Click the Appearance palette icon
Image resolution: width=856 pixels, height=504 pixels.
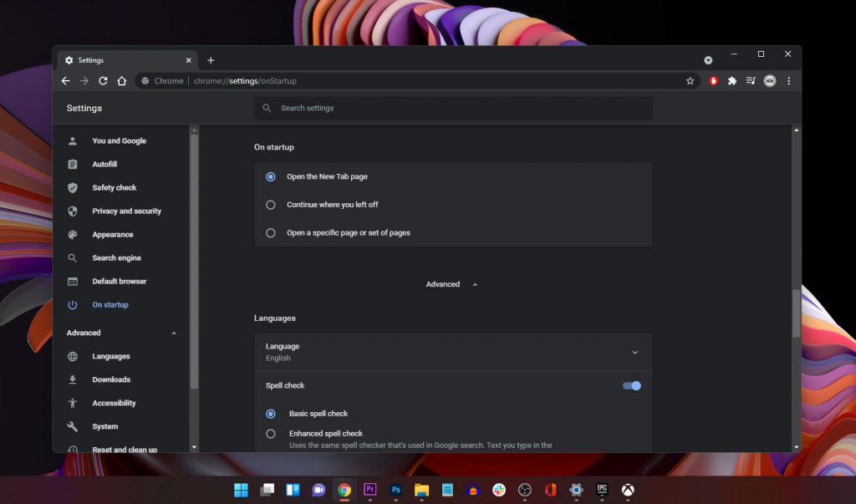click(73, 235)
